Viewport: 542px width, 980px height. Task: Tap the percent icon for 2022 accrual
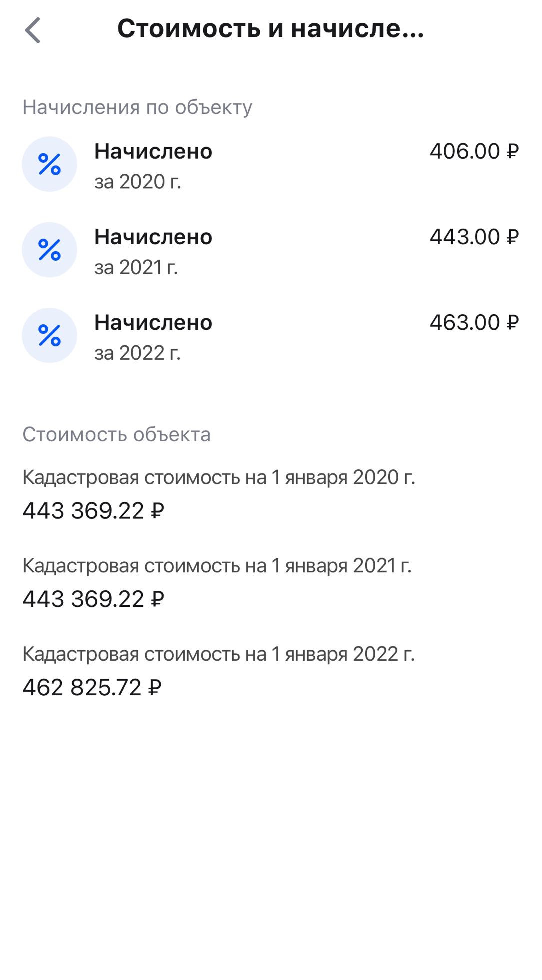coord(49,335)
